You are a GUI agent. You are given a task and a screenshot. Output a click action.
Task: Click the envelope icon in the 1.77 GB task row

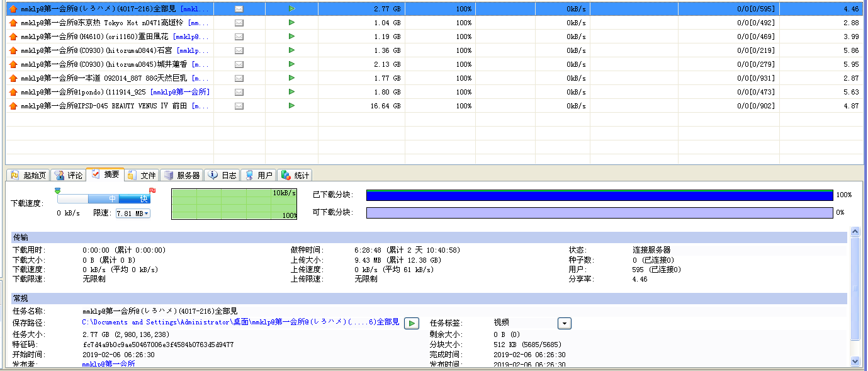[239, 78]
